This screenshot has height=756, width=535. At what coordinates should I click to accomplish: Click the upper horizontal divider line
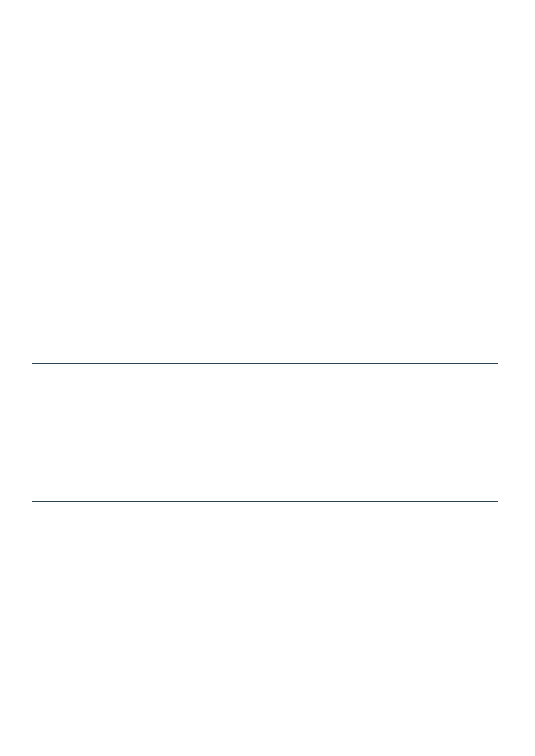tap(264, 363)
